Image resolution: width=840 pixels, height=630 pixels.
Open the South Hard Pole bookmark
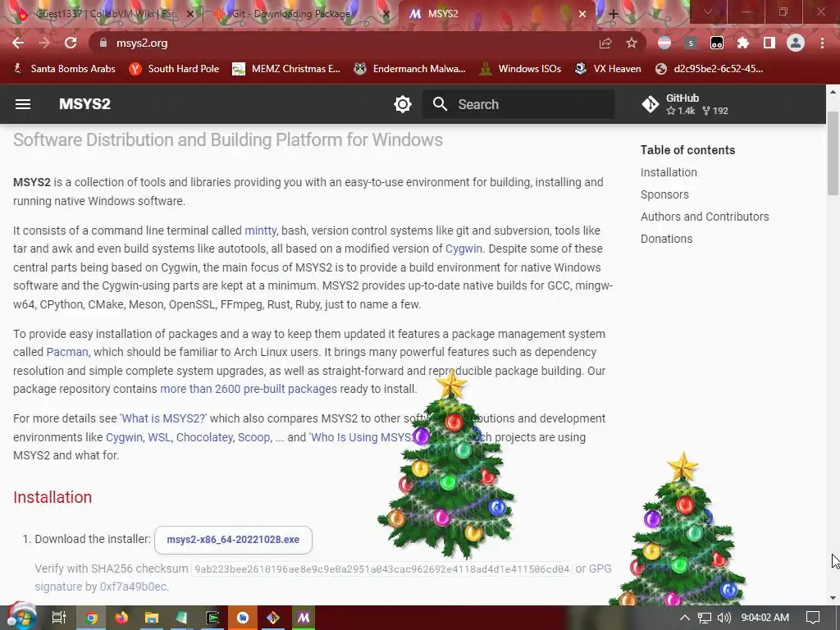point(174,69)
